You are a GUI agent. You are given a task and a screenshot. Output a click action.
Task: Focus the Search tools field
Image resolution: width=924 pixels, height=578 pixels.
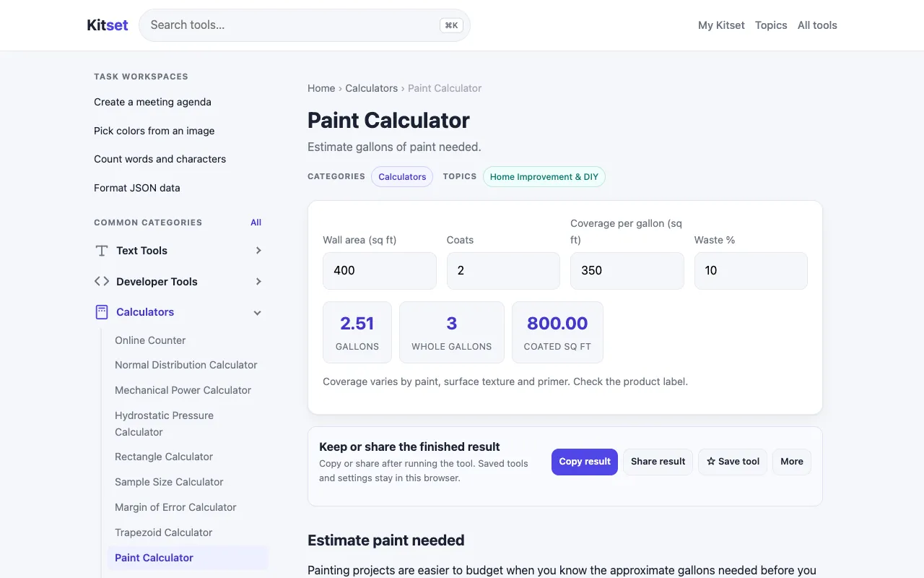(304, 25)
